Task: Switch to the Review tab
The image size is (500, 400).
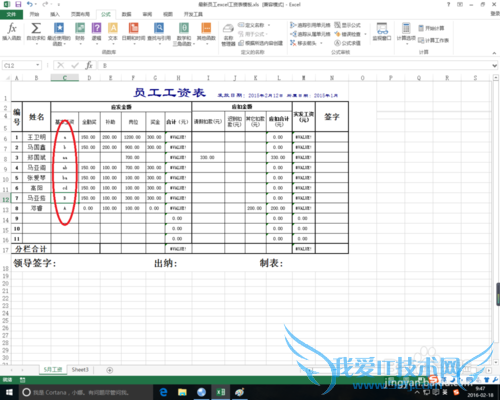Action: coord(147,14)
